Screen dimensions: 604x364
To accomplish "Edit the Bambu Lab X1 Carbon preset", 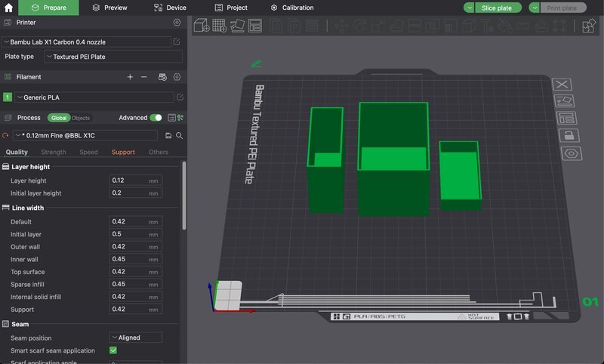I will point(177,42).
